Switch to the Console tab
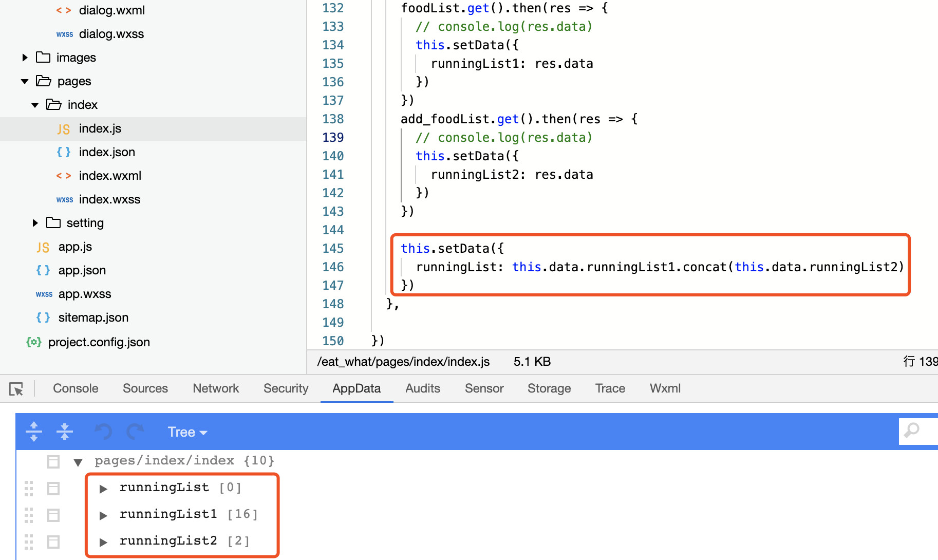Screen dimensions: 938x560 pyautogui.click(x=76, y=388)
